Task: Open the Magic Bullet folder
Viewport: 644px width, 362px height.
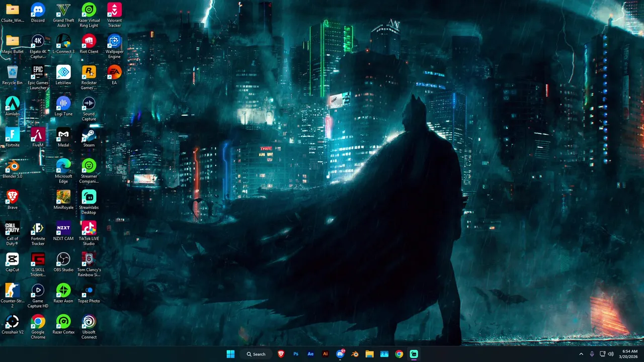Action: 13,45
